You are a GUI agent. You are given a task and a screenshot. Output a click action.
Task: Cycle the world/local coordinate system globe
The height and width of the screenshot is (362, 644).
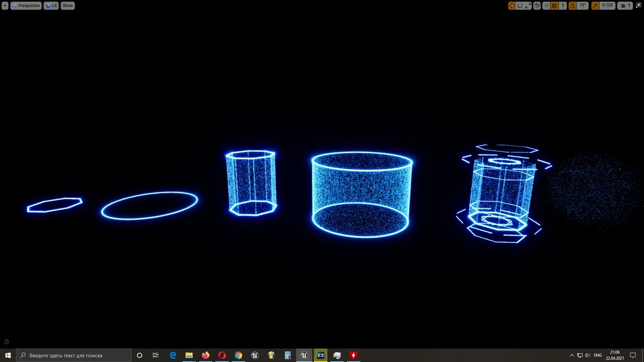pos(537,6)
